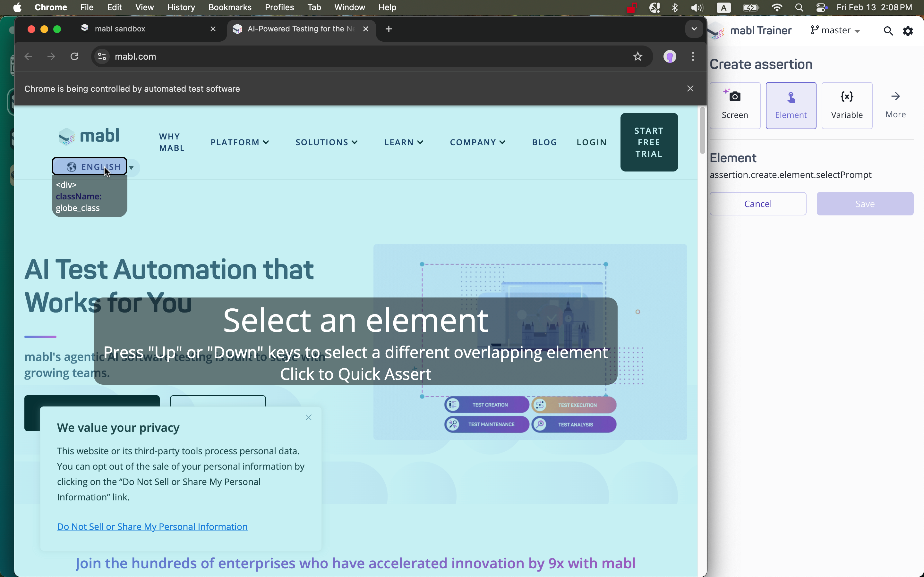The width and height of the screenshot is (924, 577).
Task: Bookmark mabl.com with the star icon
Action: pyautogui.click(x=637, y=56)
